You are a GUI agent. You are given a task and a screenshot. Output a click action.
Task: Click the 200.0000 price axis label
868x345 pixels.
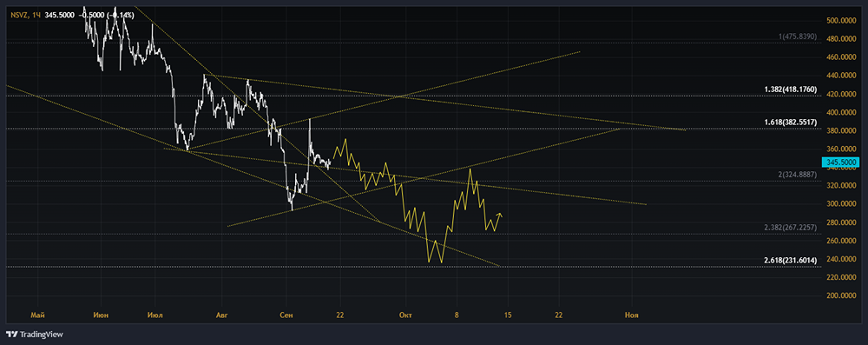841,295
